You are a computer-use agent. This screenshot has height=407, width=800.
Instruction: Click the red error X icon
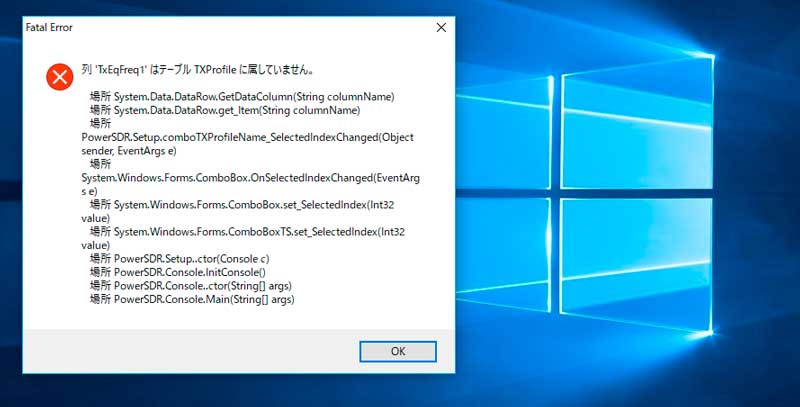pos(59,76)
